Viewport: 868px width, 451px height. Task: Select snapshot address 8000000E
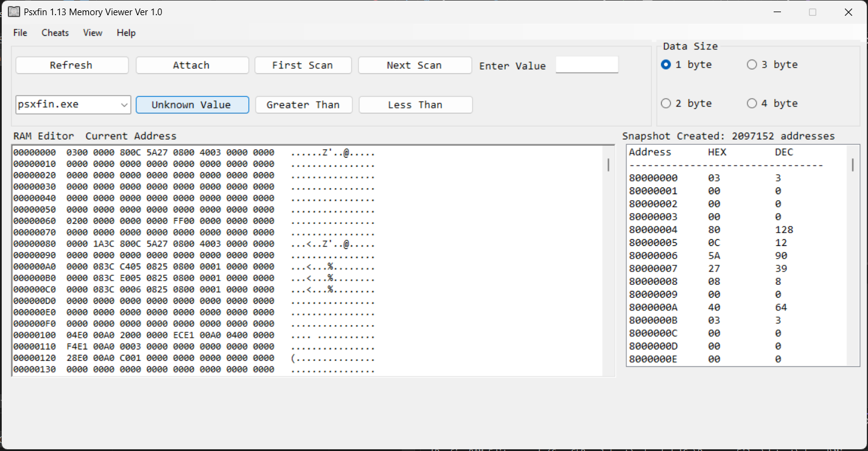[x=653, y=359]
